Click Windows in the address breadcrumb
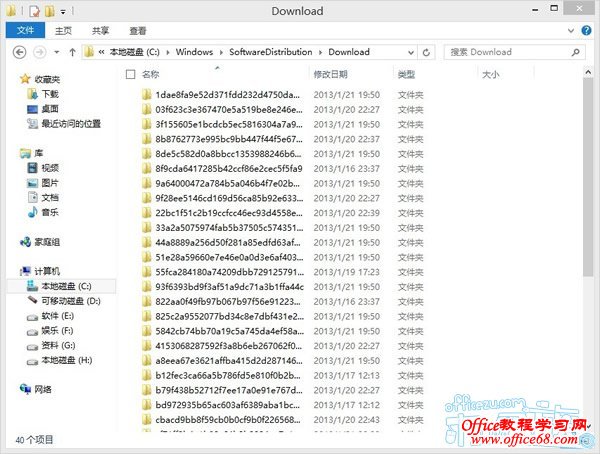Viewport: 600px width, 454px height. (x=194, y=52)
